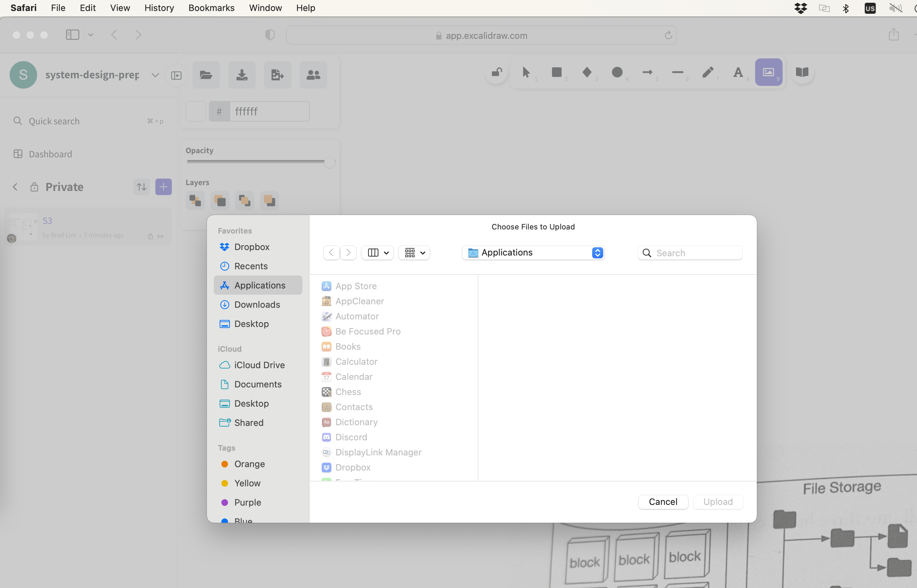The height and width of the screenshot is (588, 917).
Task: Click the Cancel button
Action: point(663,502)
